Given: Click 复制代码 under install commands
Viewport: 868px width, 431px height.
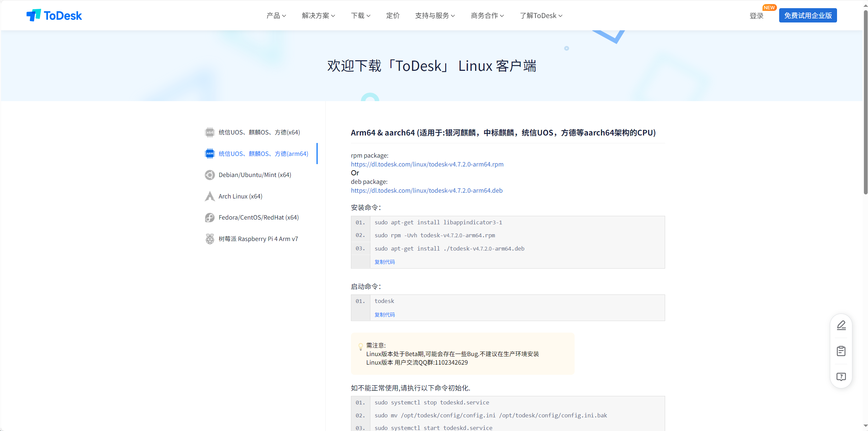Looking at the screenshot, I should [x=385, y=262].
